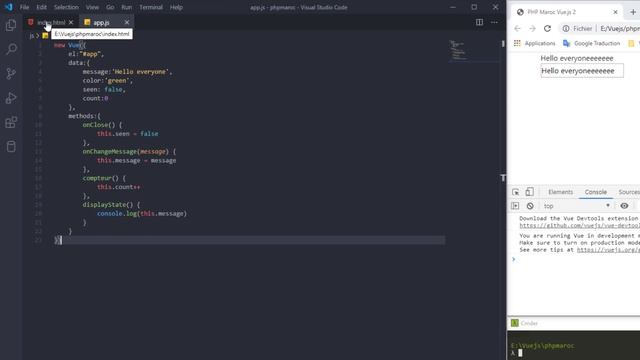Open the Selection menu
This screenshot has width=640, height=360.
[x=66, y=7]
